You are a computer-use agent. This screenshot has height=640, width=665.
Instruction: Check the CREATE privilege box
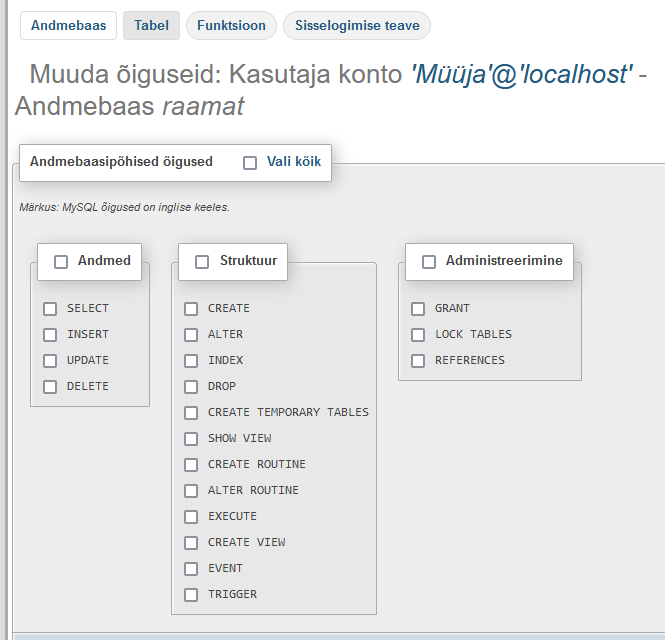coord(191,309)
